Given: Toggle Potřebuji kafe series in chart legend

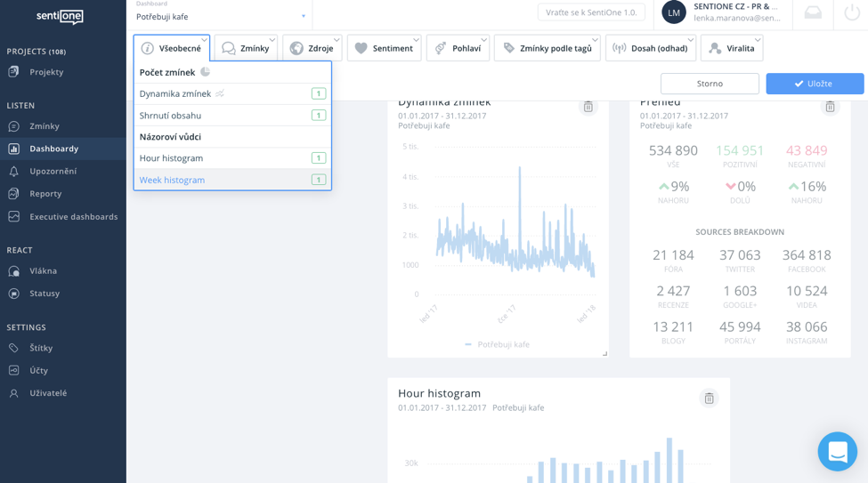Looking at the screenshot, I should 498,344.
